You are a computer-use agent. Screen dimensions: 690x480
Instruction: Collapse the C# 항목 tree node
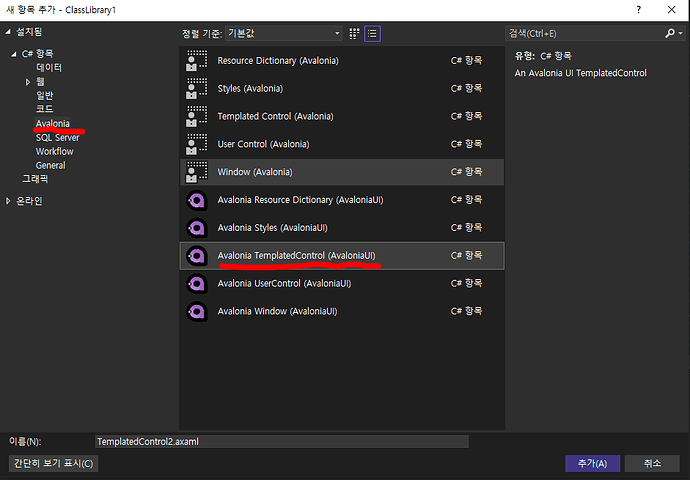click(x=14, y=54)
